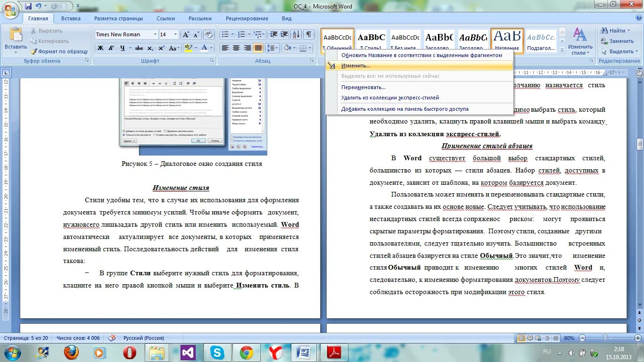Screen dimensions: 644x362
Task: Open bullets list dropdown arrow
Action: [x=232, y=34]
